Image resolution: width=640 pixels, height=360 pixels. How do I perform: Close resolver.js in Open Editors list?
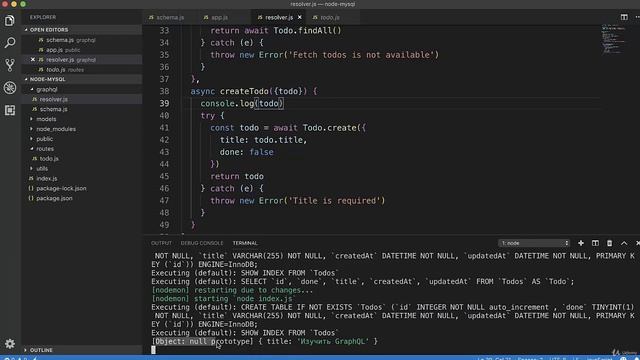click(x=33, y=60)
